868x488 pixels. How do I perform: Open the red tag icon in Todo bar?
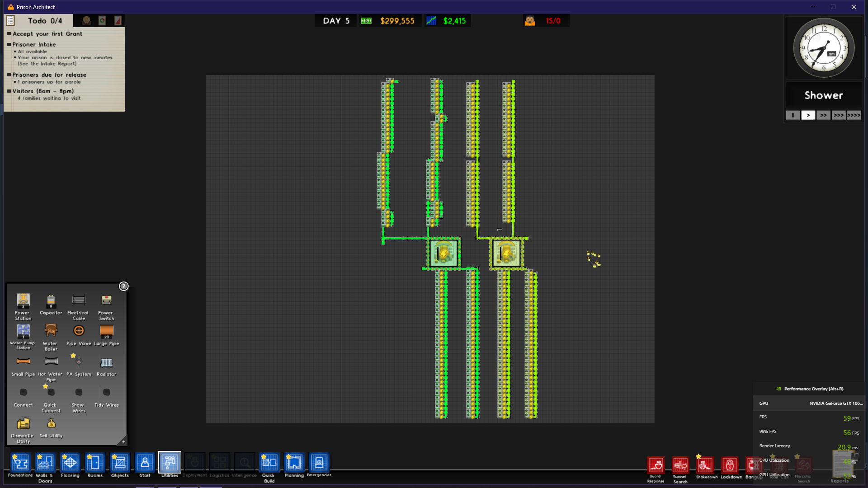click(x=118, y=21)
